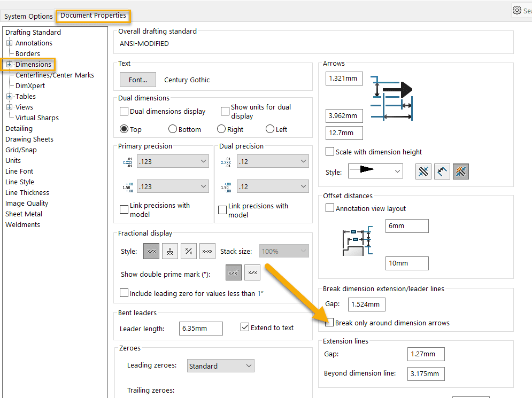
Task: Click the arrows inside placement icon
Action: [x=442, y=171]
